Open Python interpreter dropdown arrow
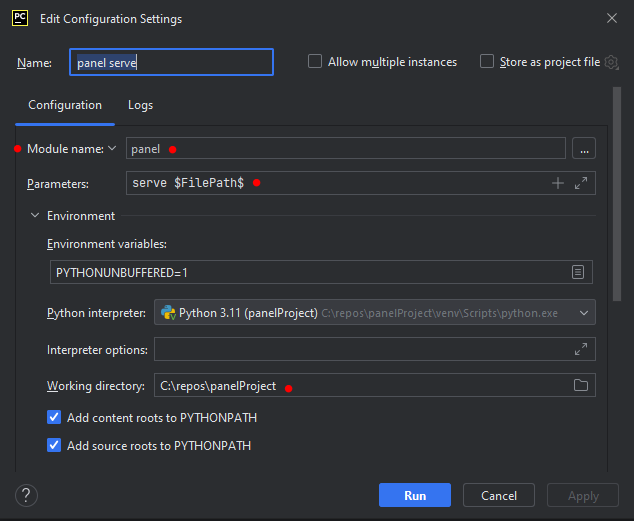Screen dimensions: 634x521 coord(583,313)
